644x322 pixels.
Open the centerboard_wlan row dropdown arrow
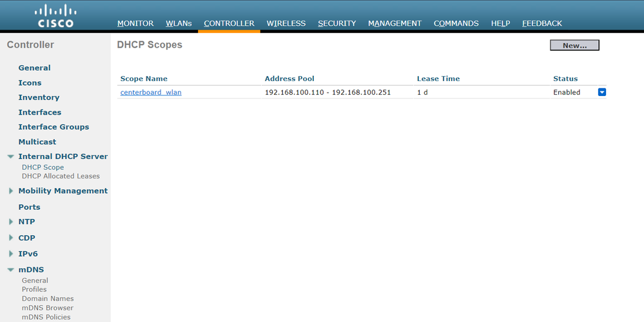click(x=601, y=92)
